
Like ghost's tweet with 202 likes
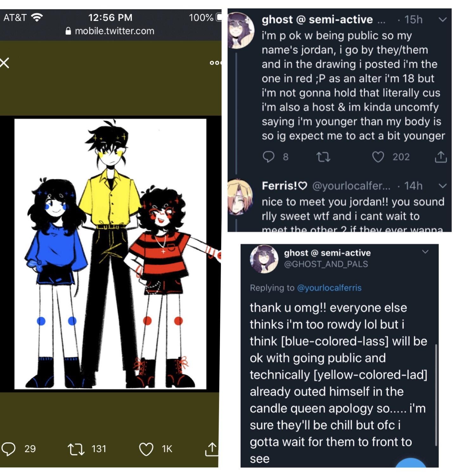(x=378, y=157)
